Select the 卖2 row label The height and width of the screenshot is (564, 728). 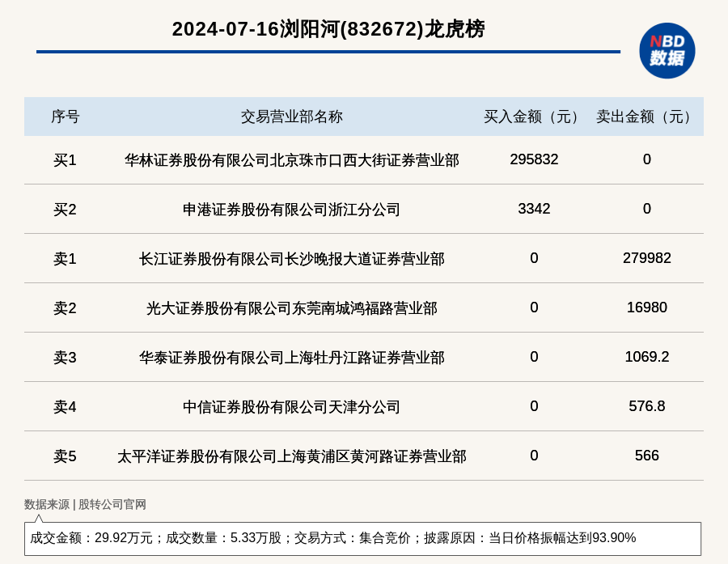[65, 307]
